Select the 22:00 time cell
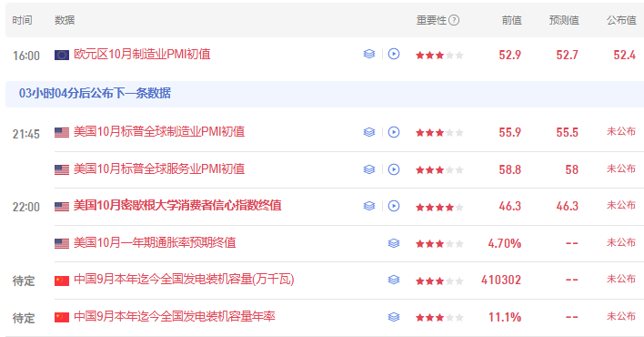This screenshot has width=644, height=337. (x=26, y=207)
